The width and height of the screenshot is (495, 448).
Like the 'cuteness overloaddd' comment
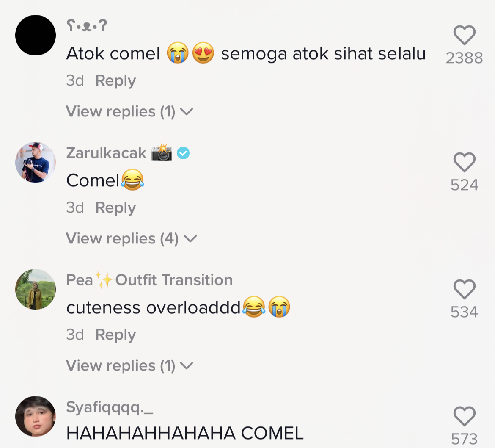464,290
